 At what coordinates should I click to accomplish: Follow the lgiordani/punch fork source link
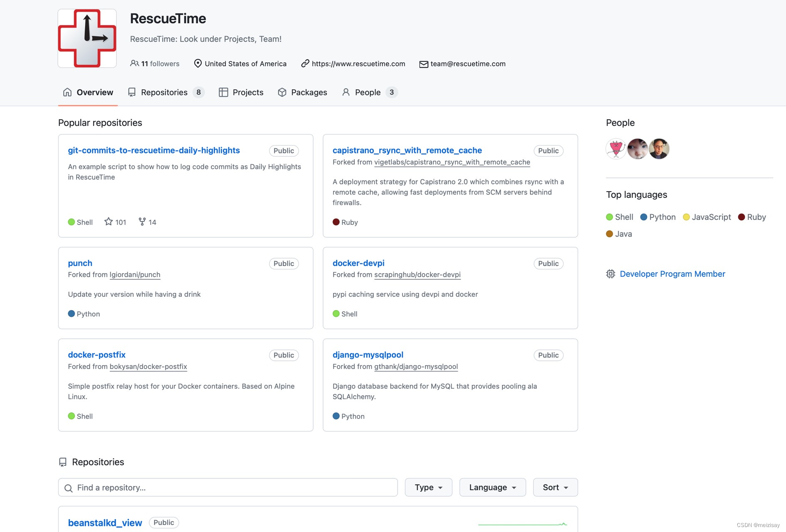tap(135, 275)
